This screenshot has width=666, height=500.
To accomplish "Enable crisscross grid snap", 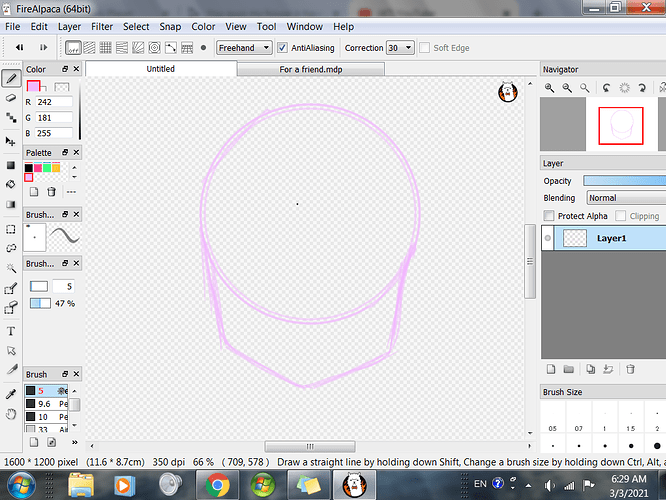I will pyautogui.click(x=105, y=48).
